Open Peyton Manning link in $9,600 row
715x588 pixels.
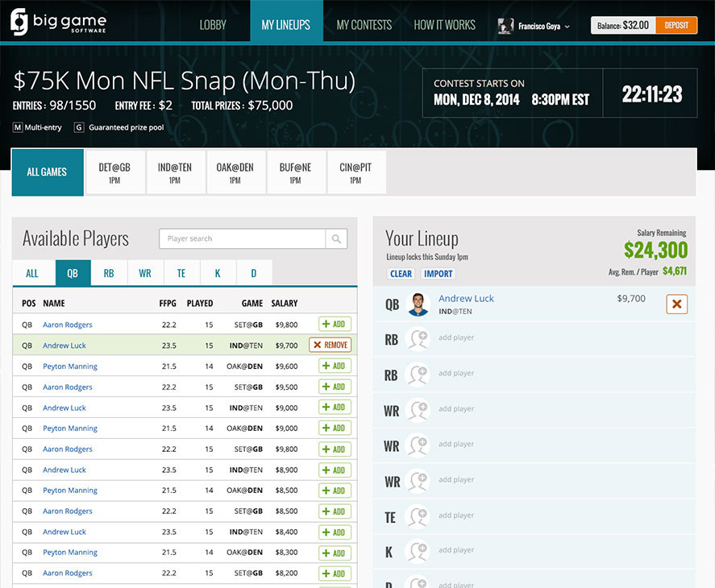pos(70,366)
